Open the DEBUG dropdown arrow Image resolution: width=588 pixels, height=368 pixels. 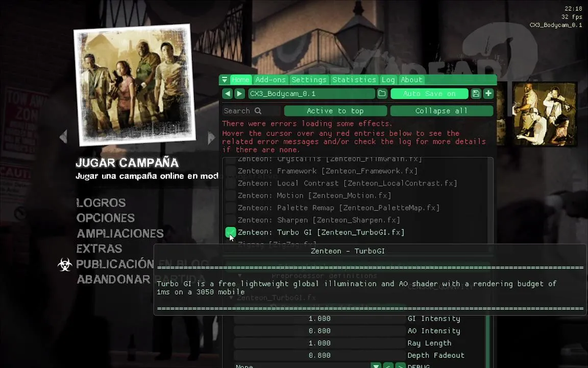(376, 366)
